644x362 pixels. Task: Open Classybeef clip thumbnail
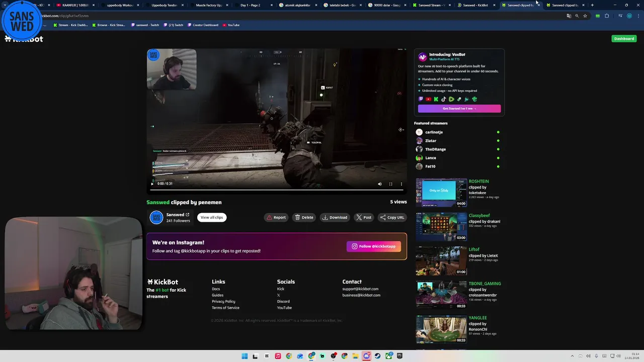441,227
